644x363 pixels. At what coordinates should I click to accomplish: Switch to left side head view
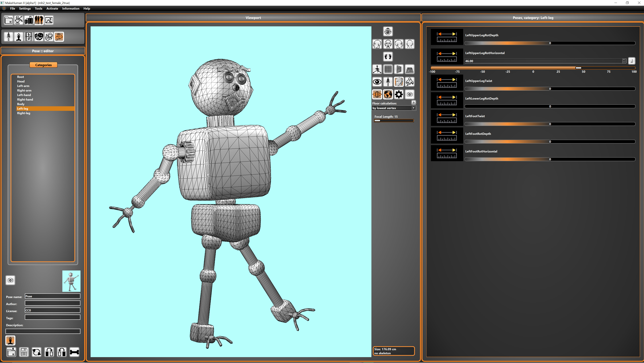click(x=377, y=44)
